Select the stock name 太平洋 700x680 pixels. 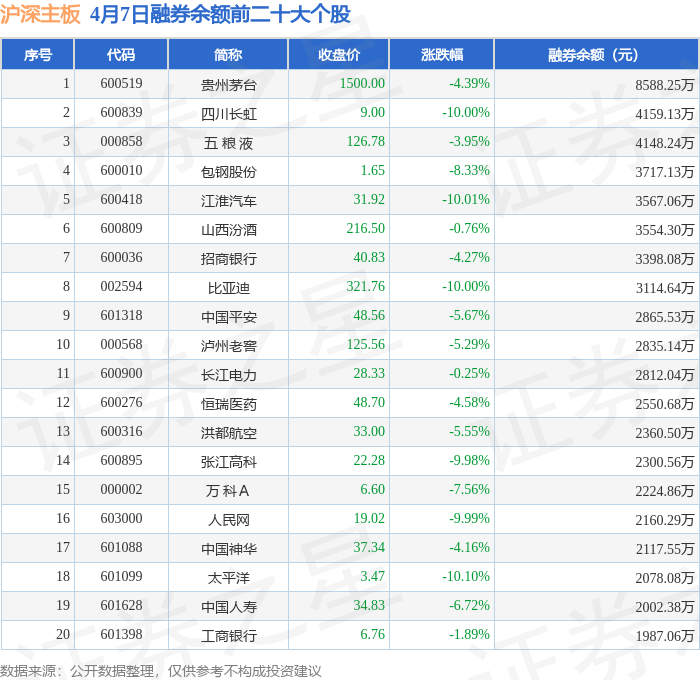pyautogui.click(x=229, y=578)
